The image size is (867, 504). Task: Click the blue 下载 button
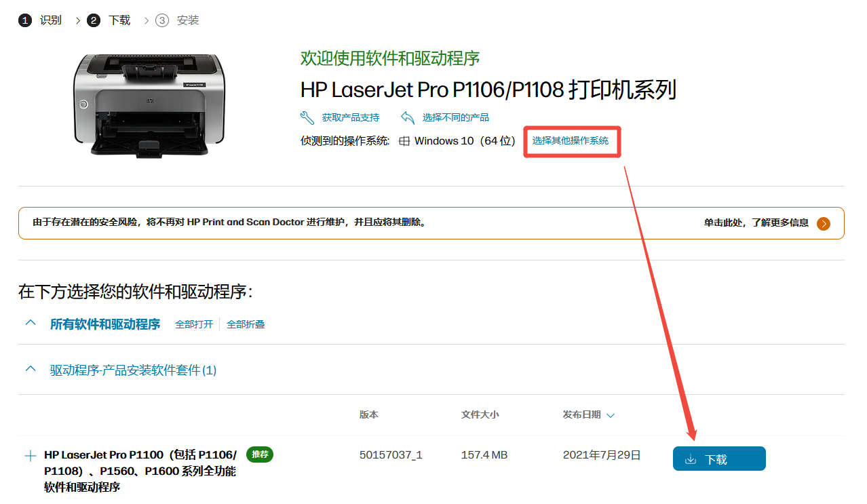pos(719,459)
